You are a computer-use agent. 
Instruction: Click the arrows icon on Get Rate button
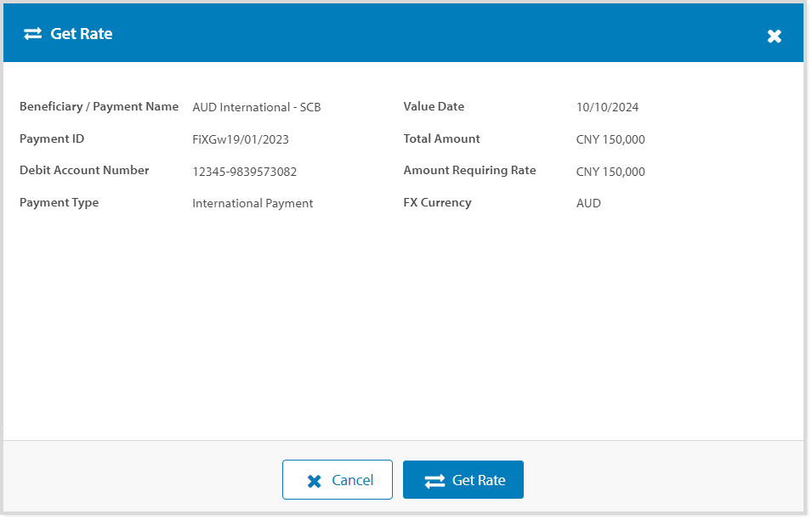pyautogui.click(x=434, y=481)
